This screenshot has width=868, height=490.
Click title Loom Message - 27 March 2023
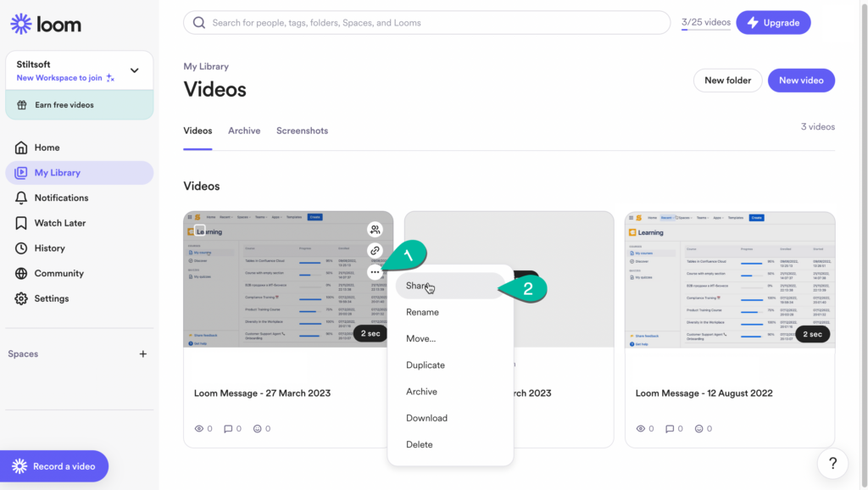(263, 393)
